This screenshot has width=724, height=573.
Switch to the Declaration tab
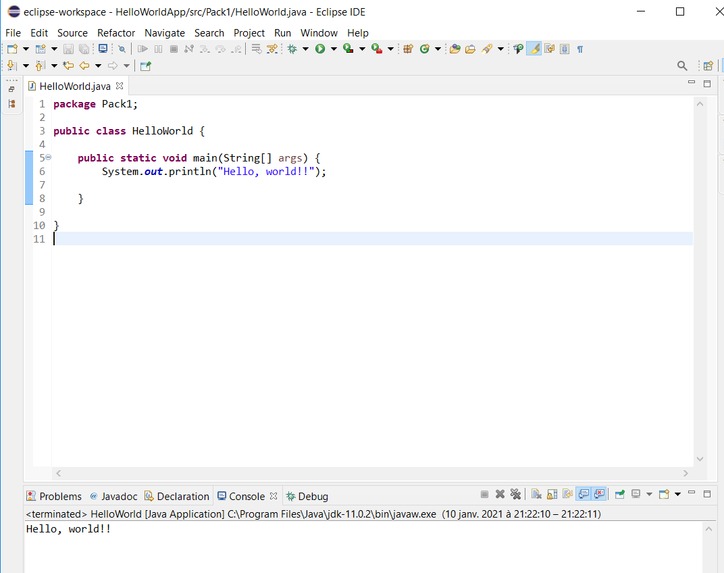pyautogui.click(x=177, y=496)
